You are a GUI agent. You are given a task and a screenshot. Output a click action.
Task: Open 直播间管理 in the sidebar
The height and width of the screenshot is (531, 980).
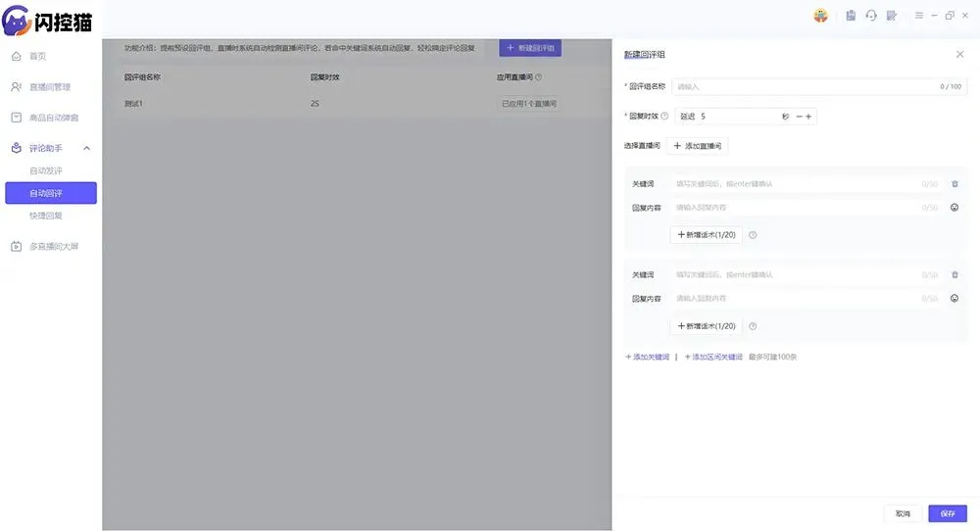point(51,87)
